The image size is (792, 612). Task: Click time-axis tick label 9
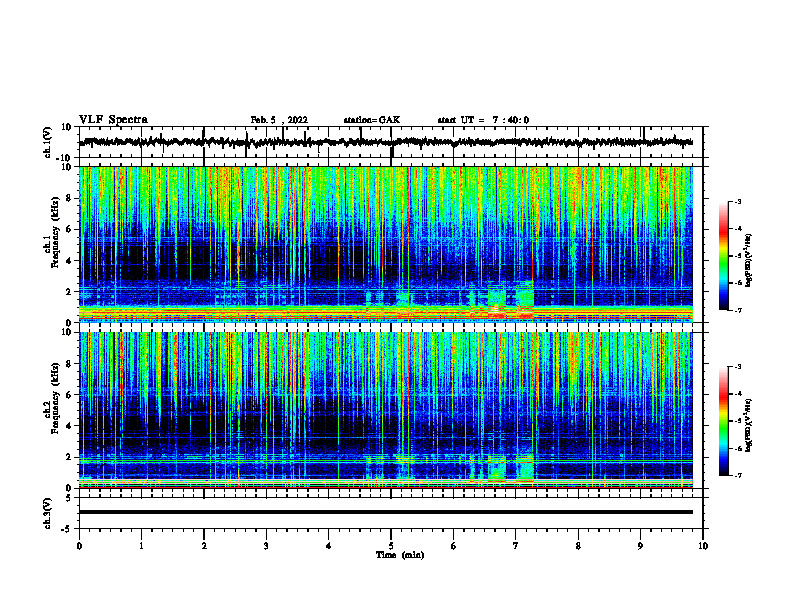pyautogui.click(x=640, y=546)
